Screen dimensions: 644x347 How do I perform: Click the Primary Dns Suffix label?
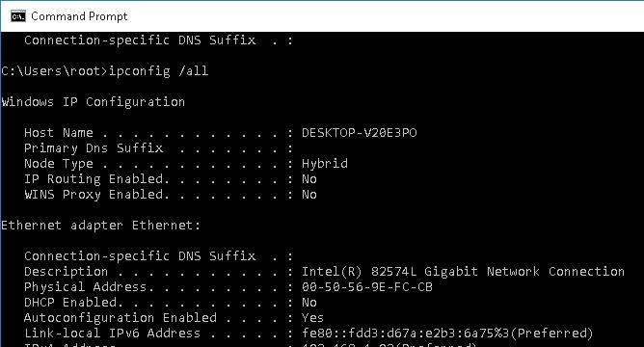click(94, 147)
